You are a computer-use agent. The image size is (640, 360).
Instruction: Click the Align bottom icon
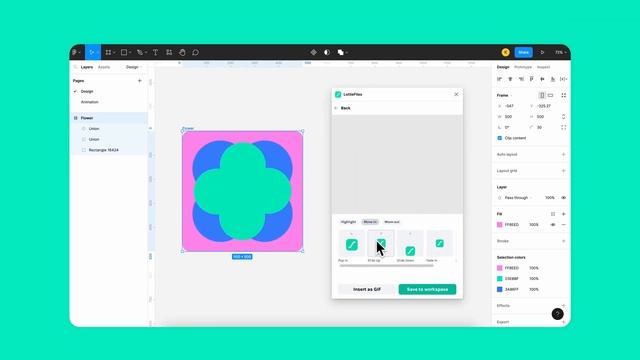(x=553, y=79)
